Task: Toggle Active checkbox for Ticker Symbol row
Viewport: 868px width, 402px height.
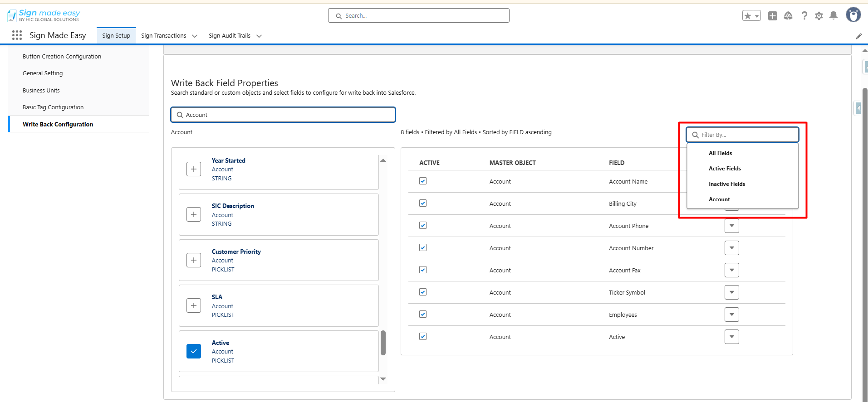Action: [x=423, y=292]
